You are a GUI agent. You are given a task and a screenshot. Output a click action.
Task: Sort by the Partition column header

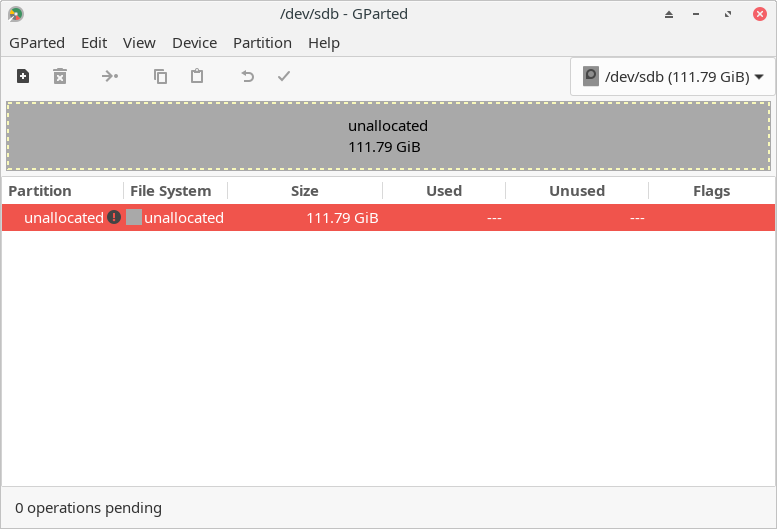tap(40, 191)
